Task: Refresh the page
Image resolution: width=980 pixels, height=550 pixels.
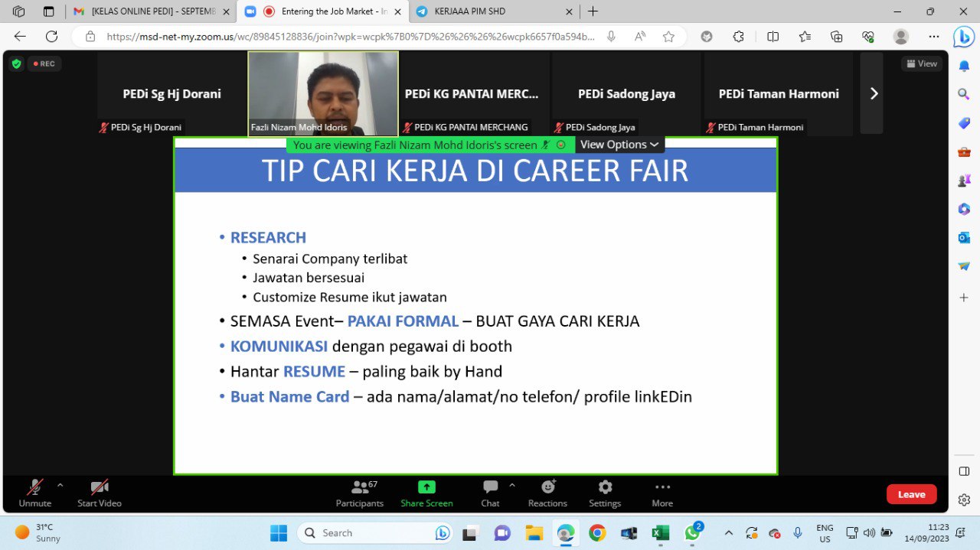Action: (x=51, y=36)
